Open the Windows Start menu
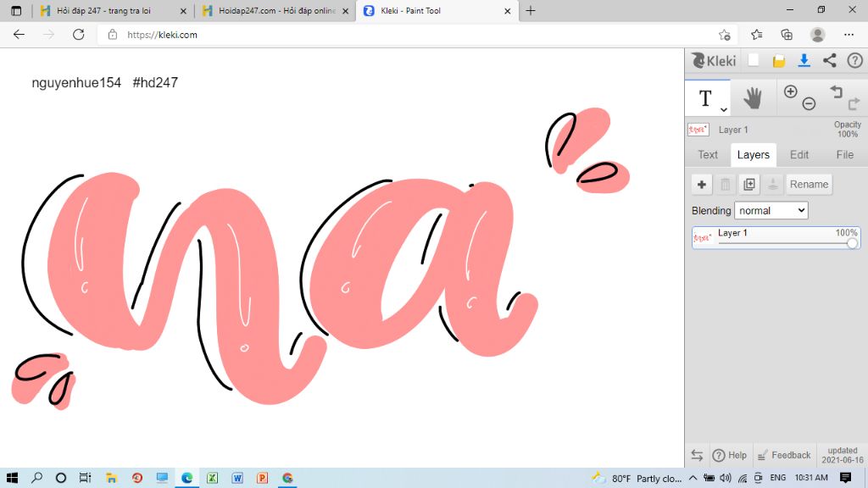 12,478
